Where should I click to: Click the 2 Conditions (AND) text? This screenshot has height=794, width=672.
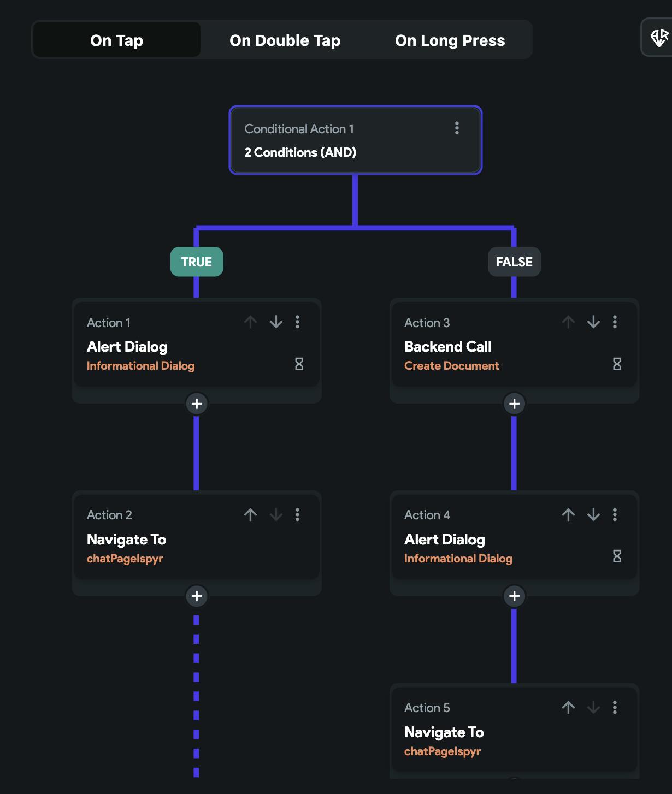[300, 152]
